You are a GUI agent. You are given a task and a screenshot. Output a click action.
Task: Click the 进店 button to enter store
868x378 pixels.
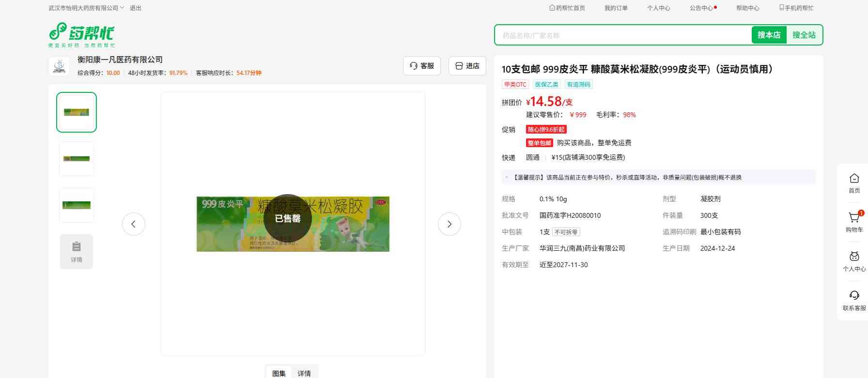467,66
